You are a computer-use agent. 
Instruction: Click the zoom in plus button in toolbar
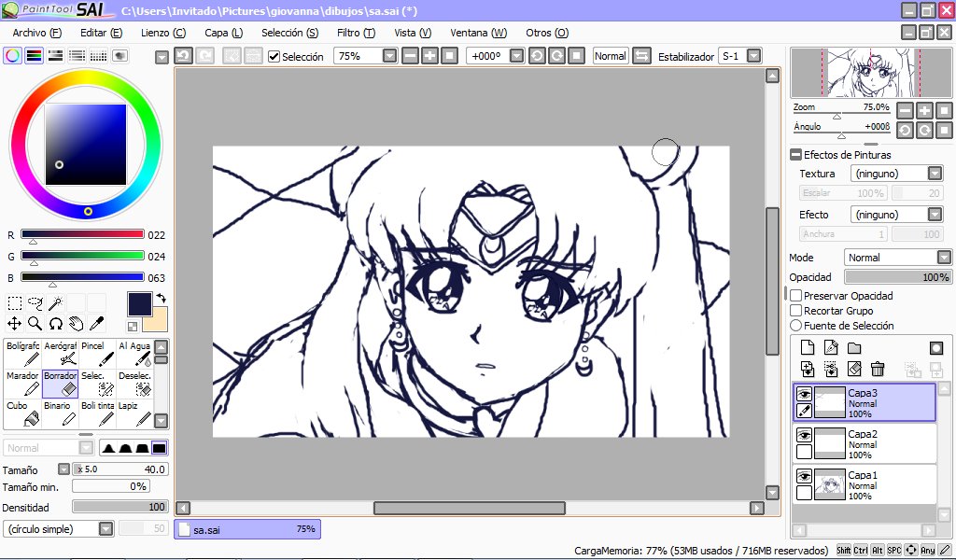(429, 56)
